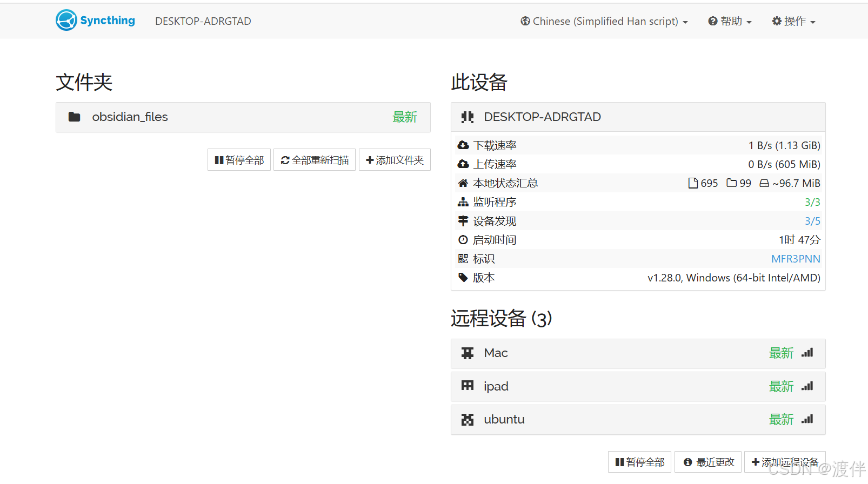Click the folder icon beside obsidian_files

(75, 117)
